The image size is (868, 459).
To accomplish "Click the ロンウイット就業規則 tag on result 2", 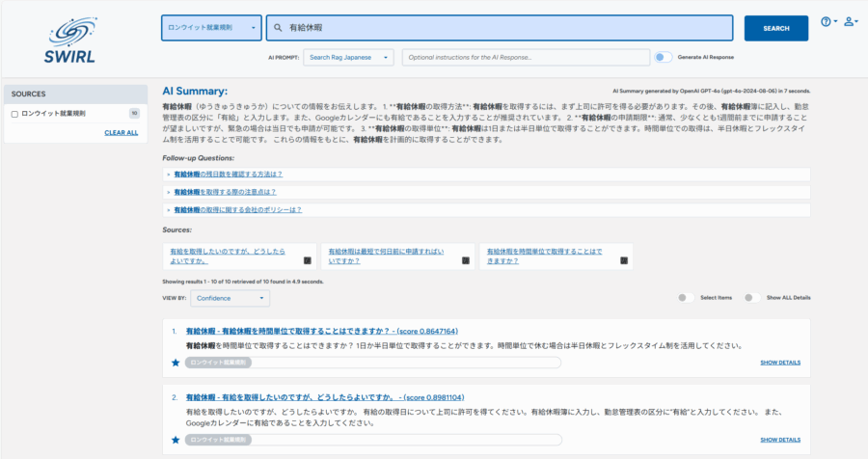I will click(218, 440).
